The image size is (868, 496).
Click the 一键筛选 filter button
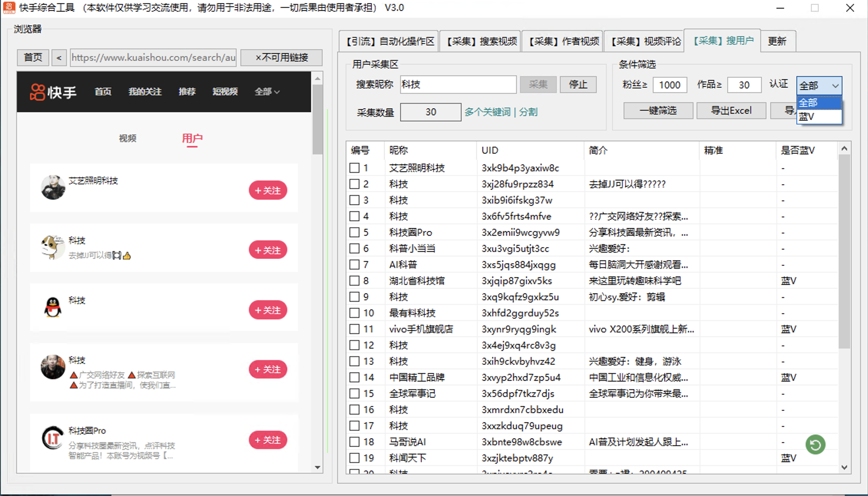coord(658,111)
